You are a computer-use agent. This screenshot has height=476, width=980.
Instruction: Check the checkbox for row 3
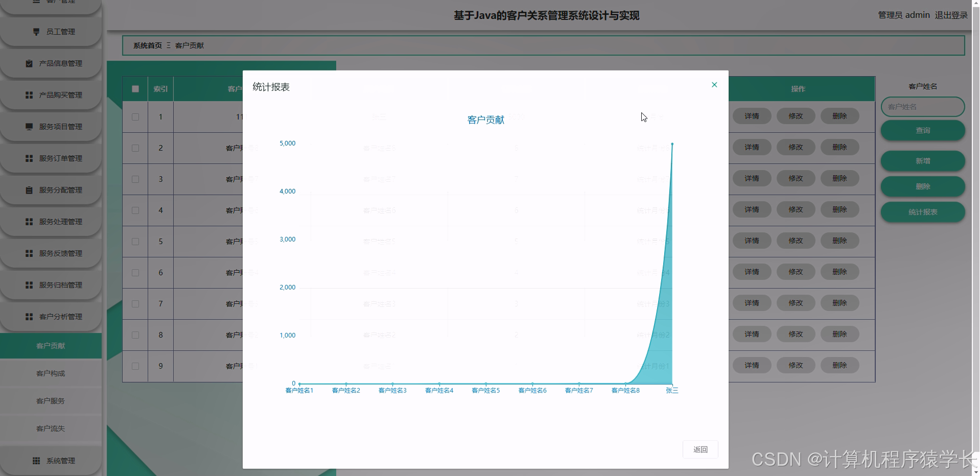(135, 179)
